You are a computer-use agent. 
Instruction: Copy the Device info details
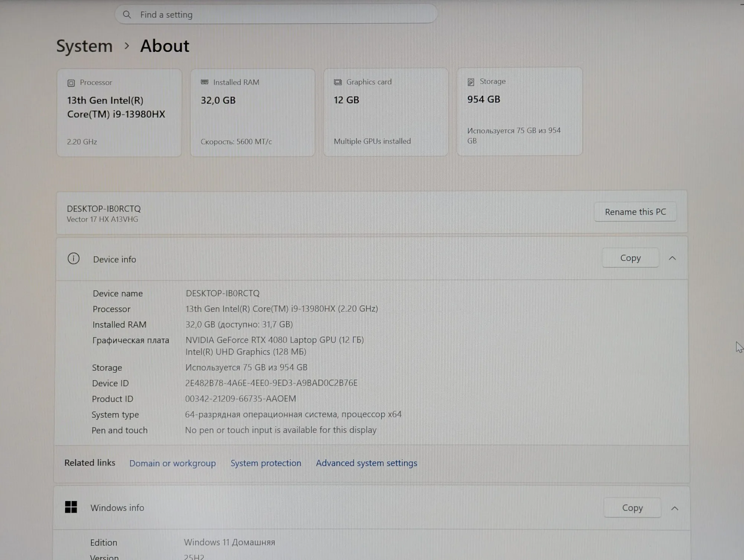click(x=631, y=258)
